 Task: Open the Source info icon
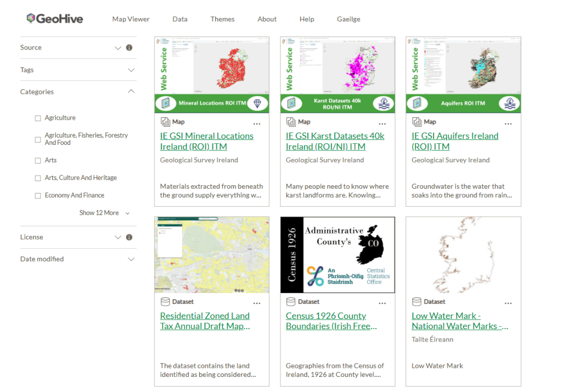129,48
